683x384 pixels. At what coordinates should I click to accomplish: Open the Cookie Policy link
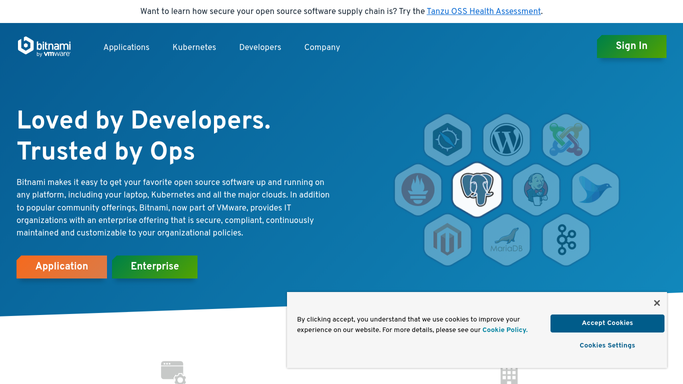pos(505,330)
